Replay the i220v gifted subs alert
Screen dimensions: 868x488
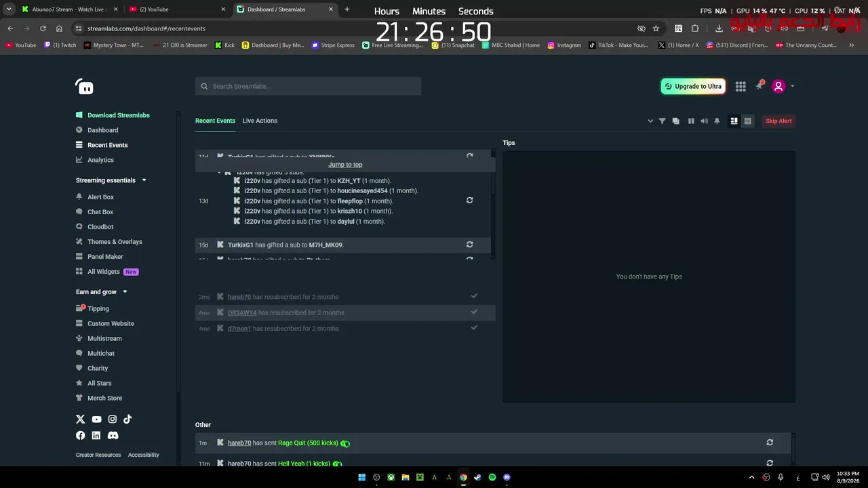[469, 200]
